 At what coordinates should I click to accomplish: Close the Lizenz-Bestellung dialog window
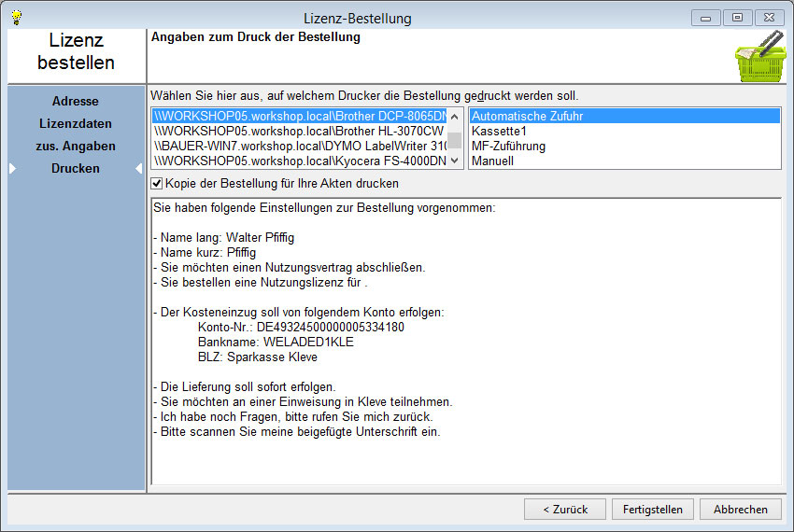pos(769,17)
